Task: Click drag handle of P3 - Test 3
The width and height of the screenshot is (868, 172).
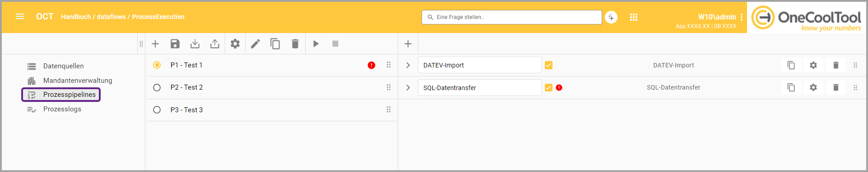Action: click(x=389, y=110)
